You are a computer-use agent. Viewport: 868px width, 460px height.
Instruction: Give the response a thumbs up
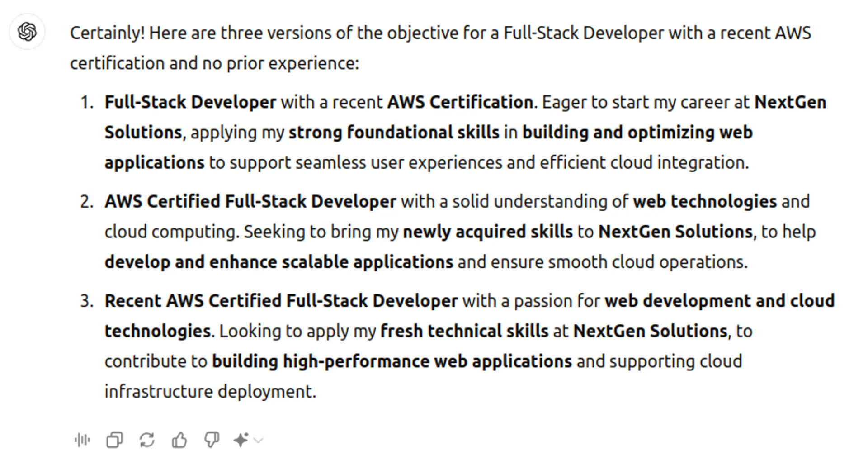pyautogui.click(x=179, y=440)
